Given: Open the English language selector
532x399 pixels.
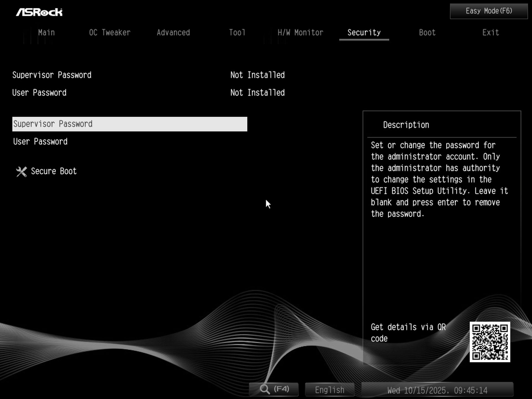Looking at the screenshot, I should pos(329,390).
